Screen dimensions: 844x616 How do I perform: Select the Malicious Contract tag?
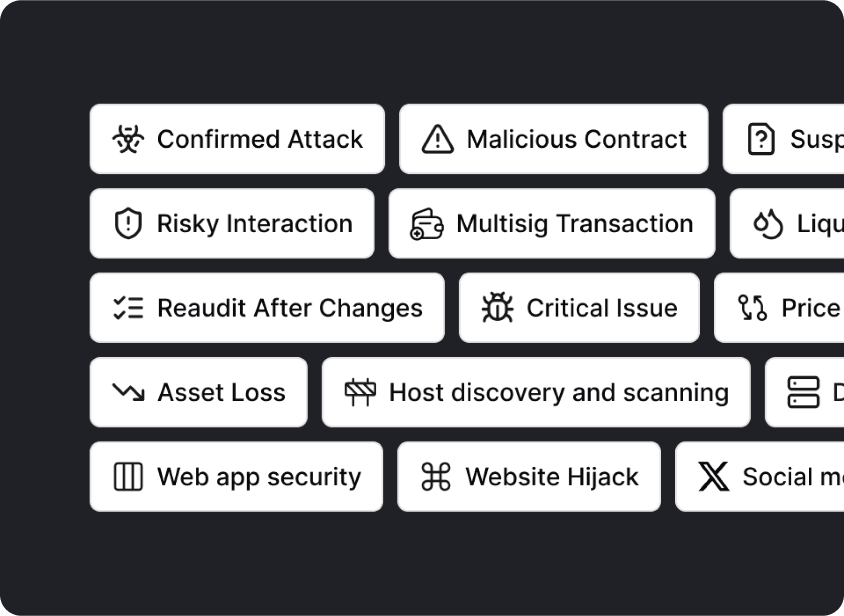[x=553, y=140]
